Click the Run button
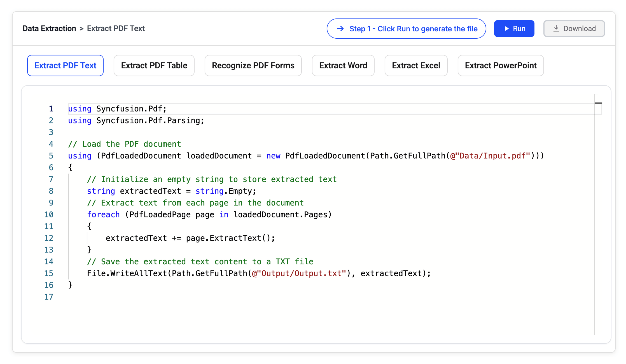Screen dimensions: 626x364 [514, 29]
